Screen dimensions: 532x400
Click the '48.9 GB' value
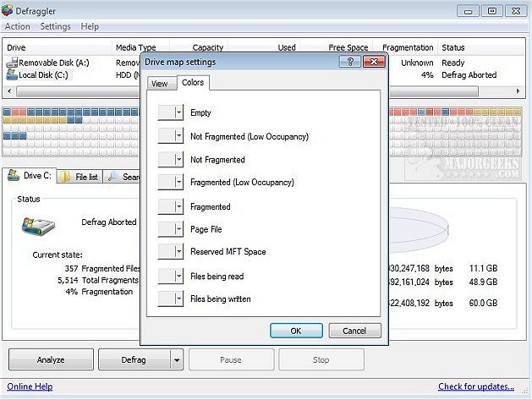(x=483, y=282)
